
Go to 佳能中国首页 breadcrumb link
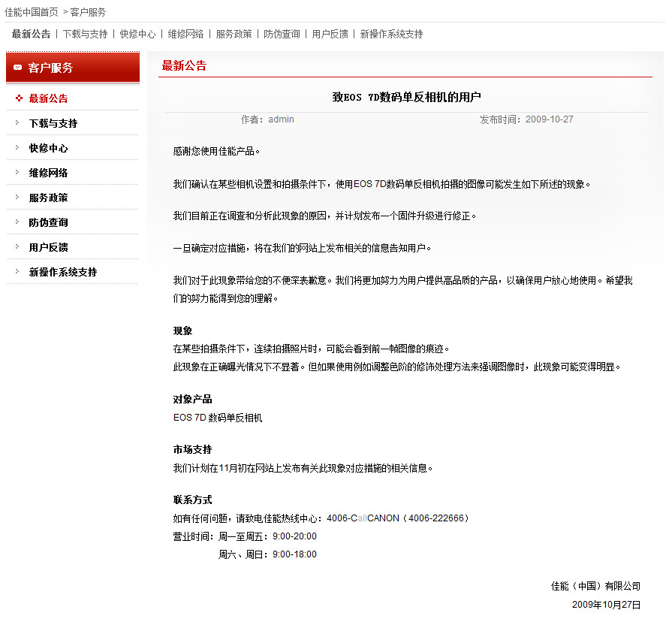[32, 12]
